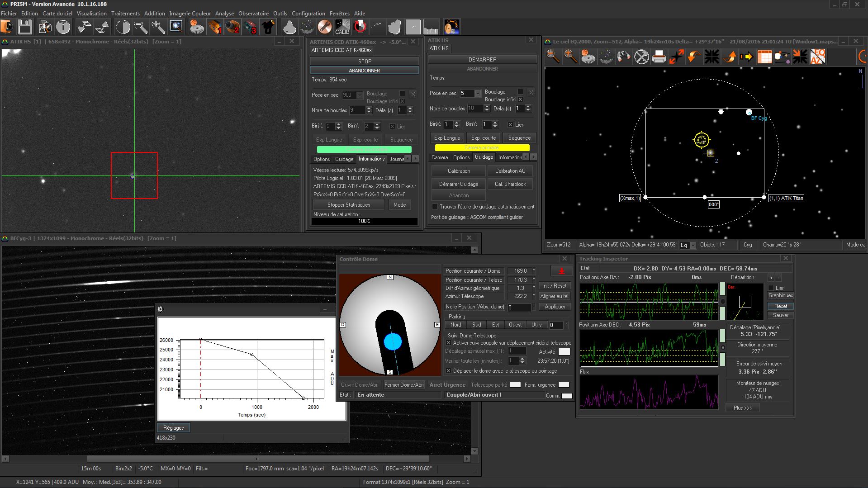The height and width of the screenshot is (488, 868).
Task: Click the info circle toolbar icon
Action: [x=63, y=27]
